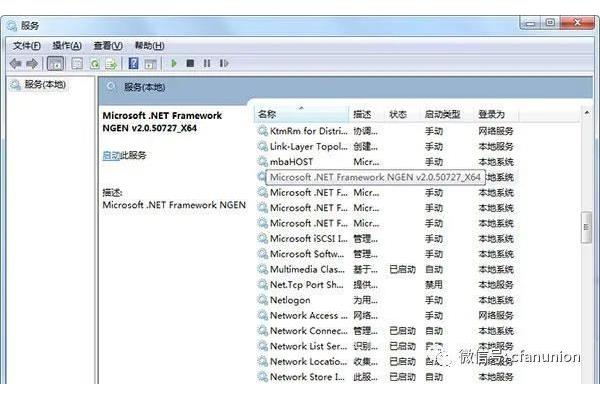This screenshot has width=600, height=400.
Task: Click the gear icon beside Network Access
Action: (262, 315)
